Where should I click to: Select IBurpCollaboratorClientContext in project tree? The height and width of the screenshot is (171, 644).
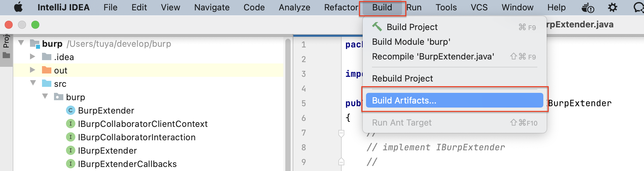tap(143, 124)
